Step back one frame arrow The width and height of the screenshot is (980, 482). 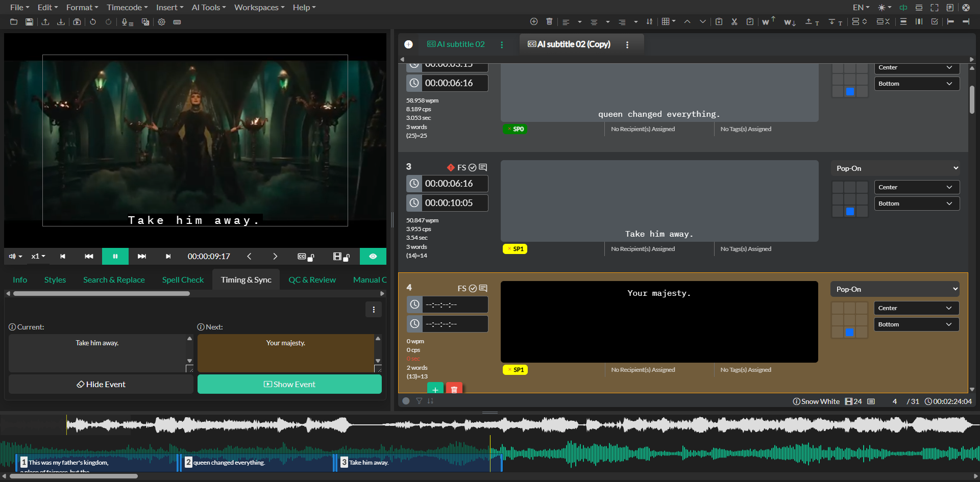pyautogui.click(x=249, y=256)
